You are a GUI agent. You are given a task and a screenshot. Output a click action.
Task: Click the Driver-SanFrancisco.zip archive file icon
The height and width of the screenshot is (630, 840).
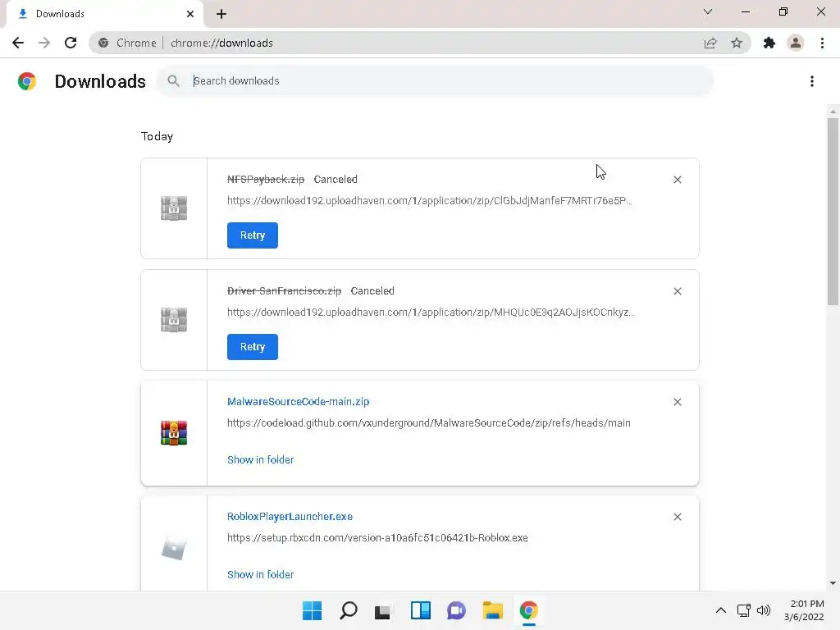[x=174, y=319]
